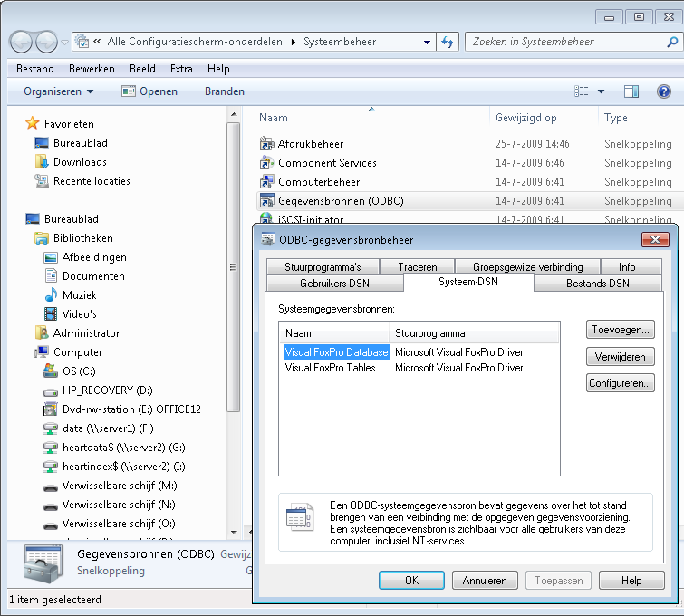Switch to the Bestands-DSN tab

click(x=598, y=284)
